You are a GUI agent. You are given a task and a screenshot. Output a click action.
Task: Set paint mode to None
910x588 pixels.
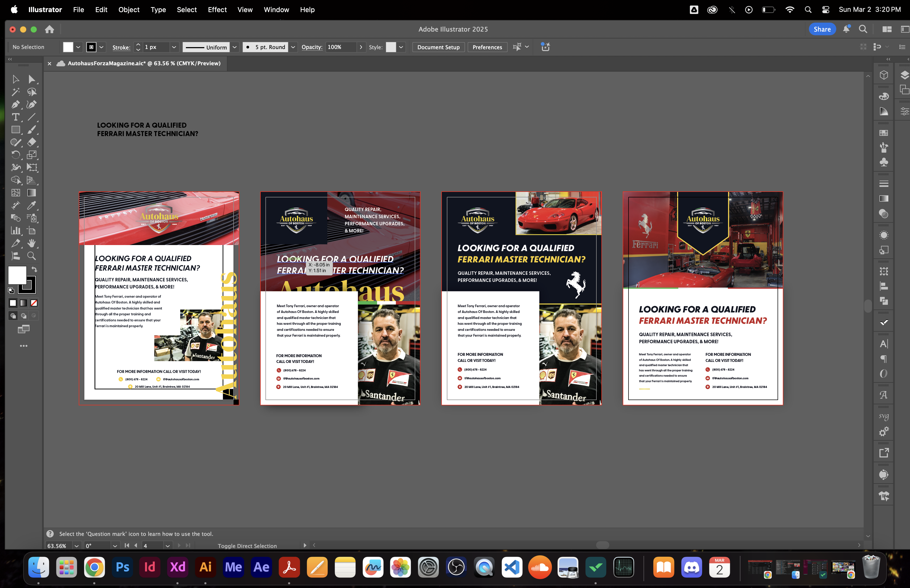click(x=34, y=303)
